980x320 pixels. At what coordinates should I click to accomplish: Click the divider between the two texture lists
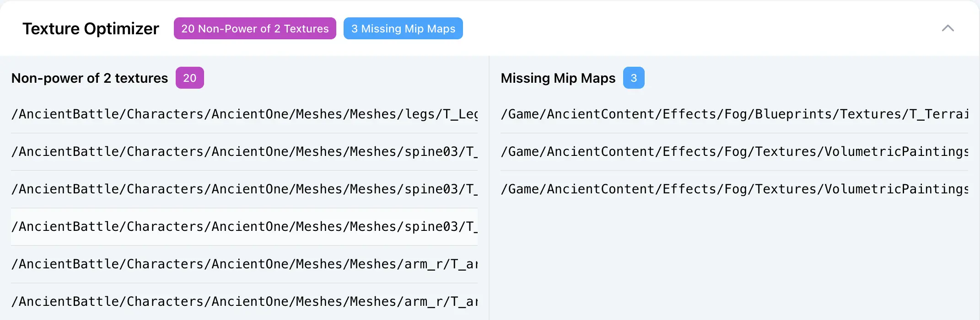click(489, 183)
